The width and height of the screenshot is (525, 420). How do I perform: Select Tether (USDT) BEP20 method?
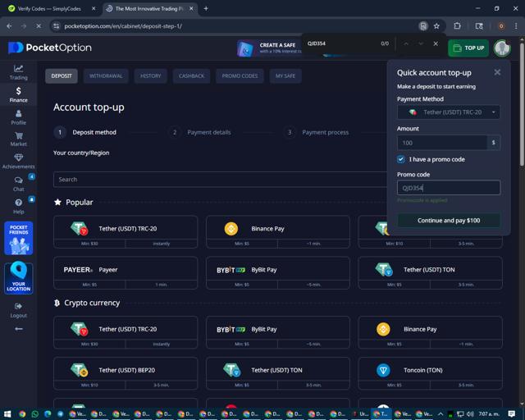126,373
